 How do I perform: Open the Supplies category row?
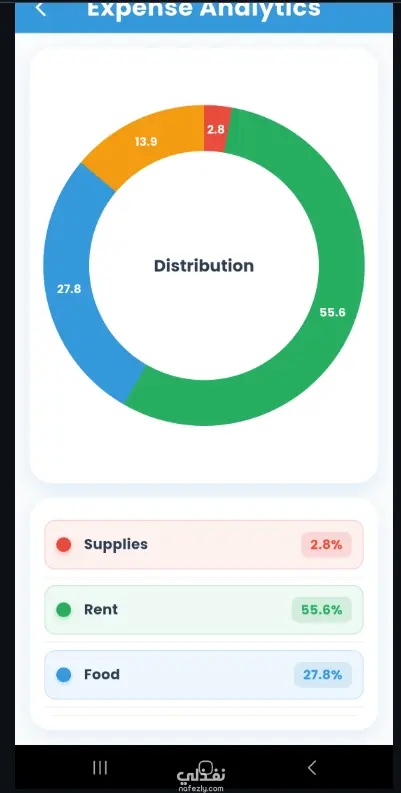coord(204,545)
